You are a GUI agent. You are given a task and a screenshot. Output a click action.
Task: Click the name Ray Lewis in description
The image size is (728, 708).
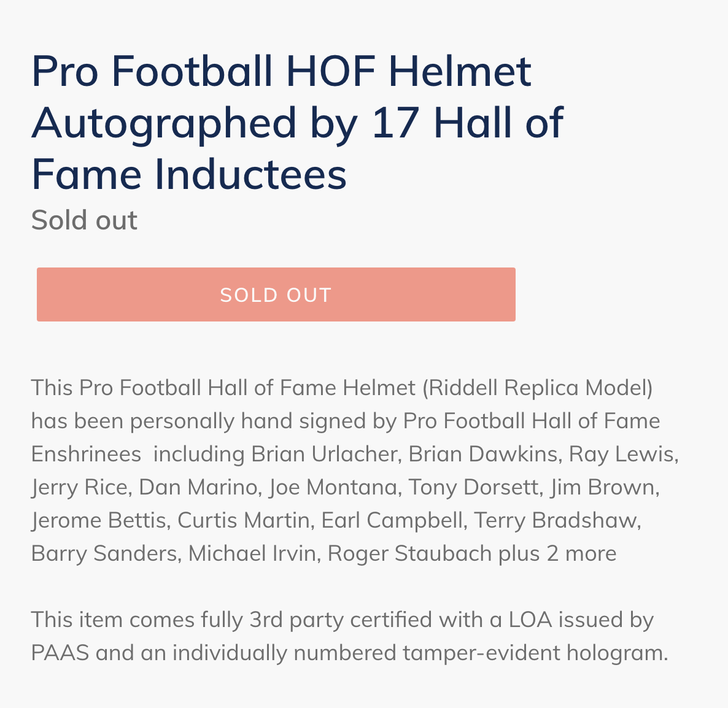pyautogui.click(x=621, y=454)
